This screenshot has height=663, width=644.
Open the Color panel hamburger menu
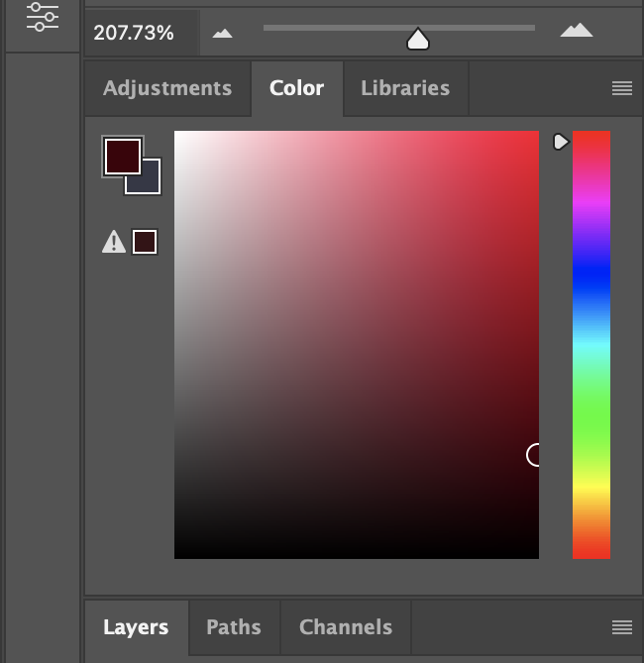(x=622, y=88)
